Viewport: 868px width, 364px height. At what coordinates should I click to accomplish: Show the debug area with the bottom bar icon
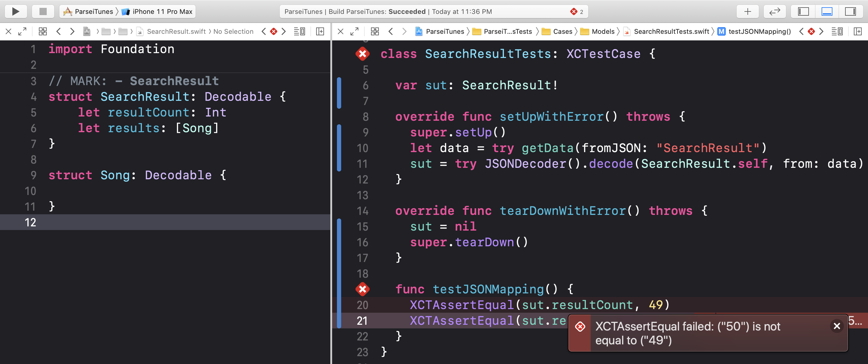[827, 11]
